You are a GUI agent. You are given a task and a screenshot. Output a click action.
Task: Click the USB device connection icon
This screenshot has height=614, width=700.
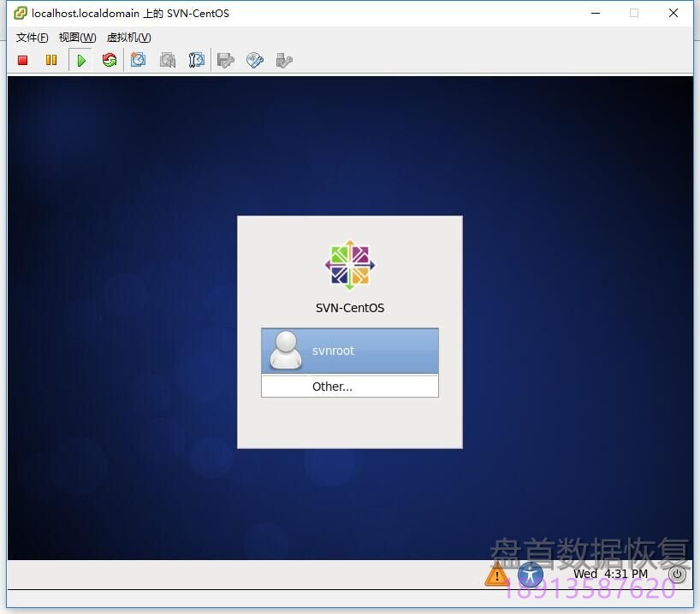(284, 60)
